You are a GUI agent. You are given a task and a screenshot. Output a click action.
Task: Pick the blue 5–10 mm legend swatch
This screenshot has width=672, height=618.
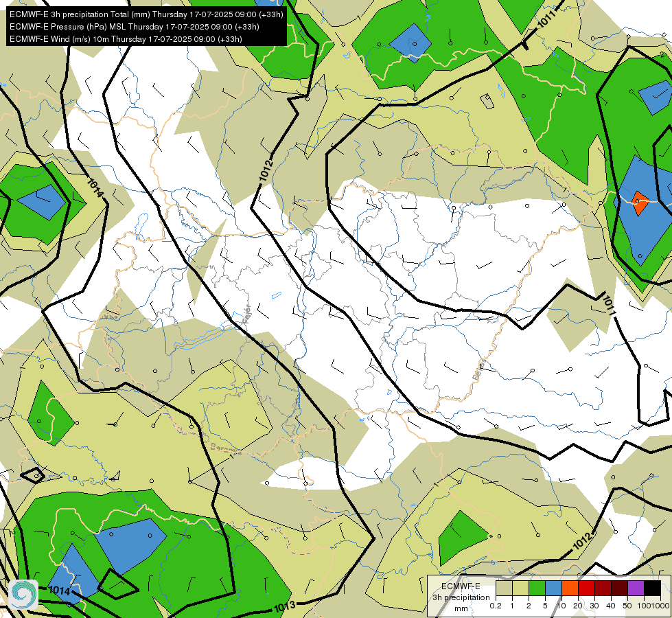[553, 588]
